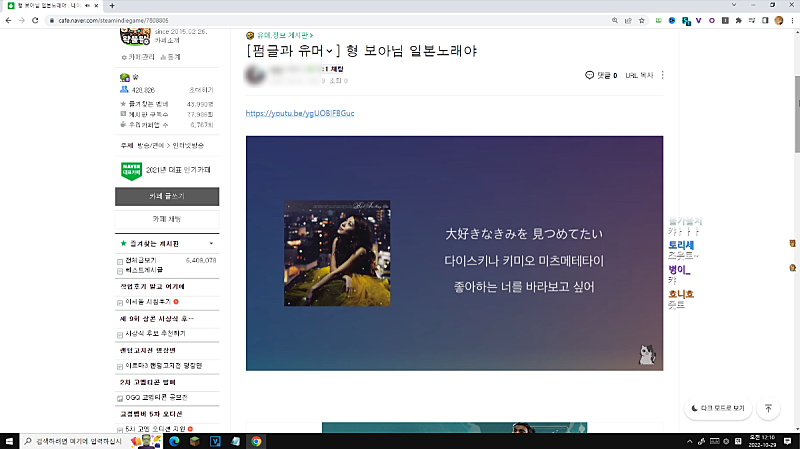Click the 초대하기 invite link
The height and width of the screenshot is (449, 800).
201,90
